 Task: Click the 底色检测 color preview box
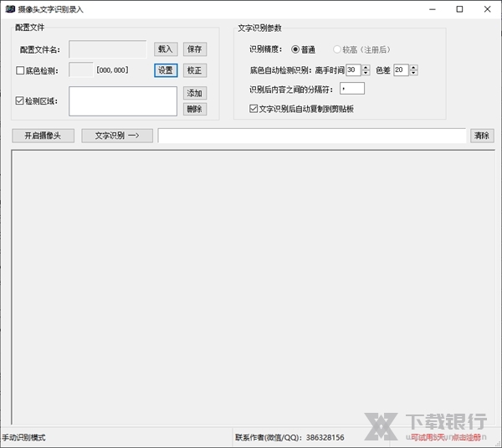[x=81, y=70]
